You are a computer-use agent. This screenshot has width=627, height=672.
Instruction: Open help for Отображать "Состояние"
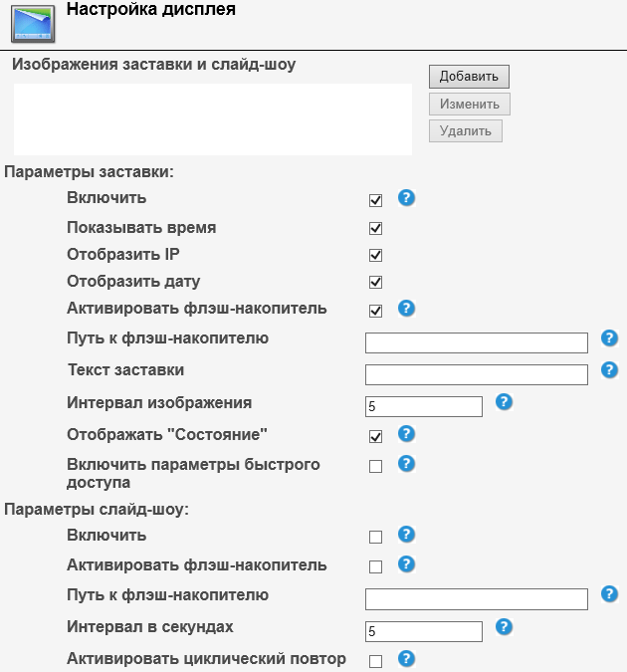[x=406, y=434]
